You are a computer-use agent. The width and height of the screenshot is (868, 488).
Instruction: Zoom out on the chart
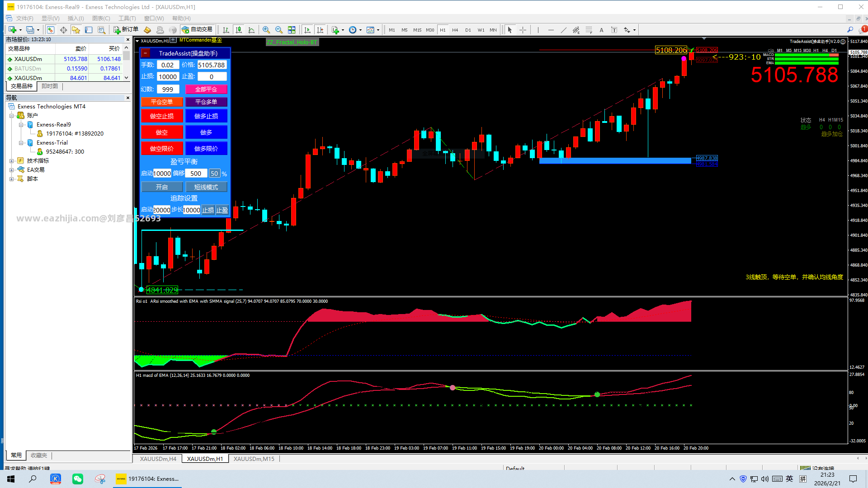(279, 30)
